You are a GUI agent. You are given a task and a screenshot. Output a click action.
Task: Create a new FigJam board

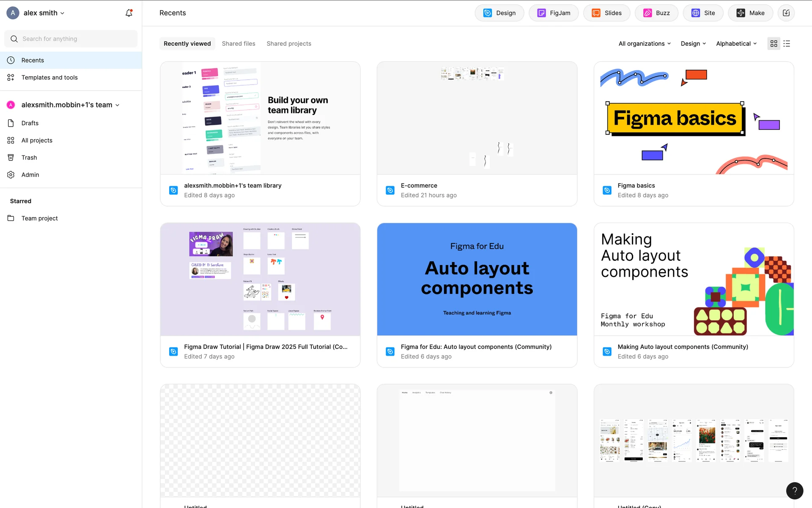554,13
